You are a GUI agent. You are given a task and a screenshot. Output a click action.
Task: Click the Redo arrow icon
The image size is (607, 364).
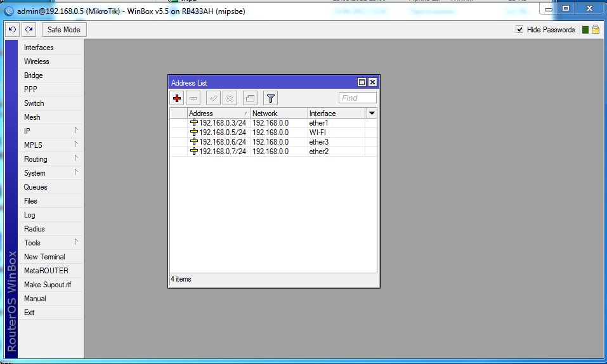pos(29,29)
